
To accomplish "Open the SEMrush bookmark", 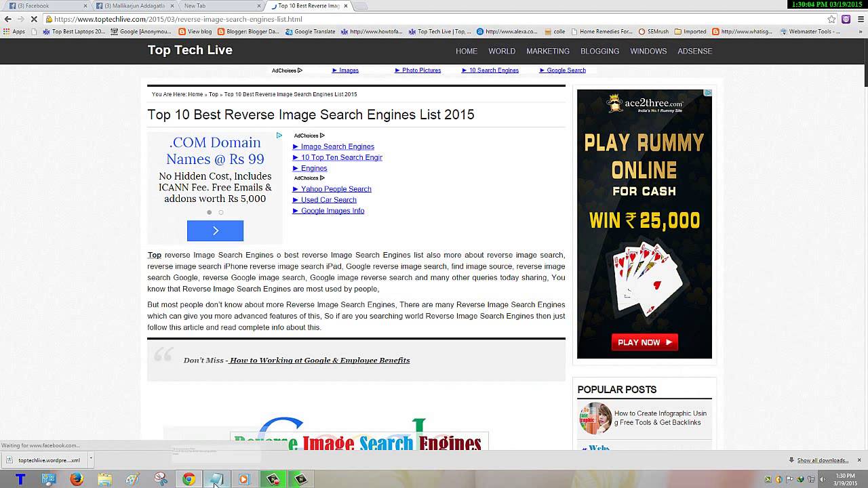I will pos(653,31).
